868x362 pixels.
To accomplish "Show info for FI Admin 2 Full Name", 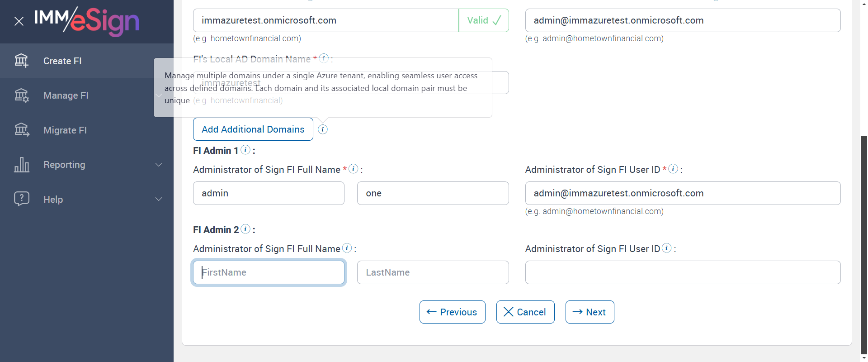I will [347, 248].
